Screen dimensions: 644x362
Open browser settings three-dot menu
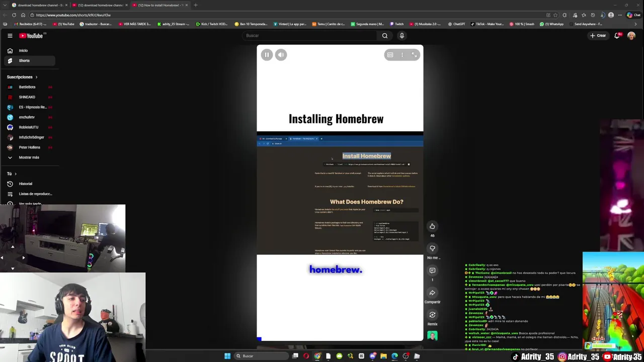(x=620, y=15)
